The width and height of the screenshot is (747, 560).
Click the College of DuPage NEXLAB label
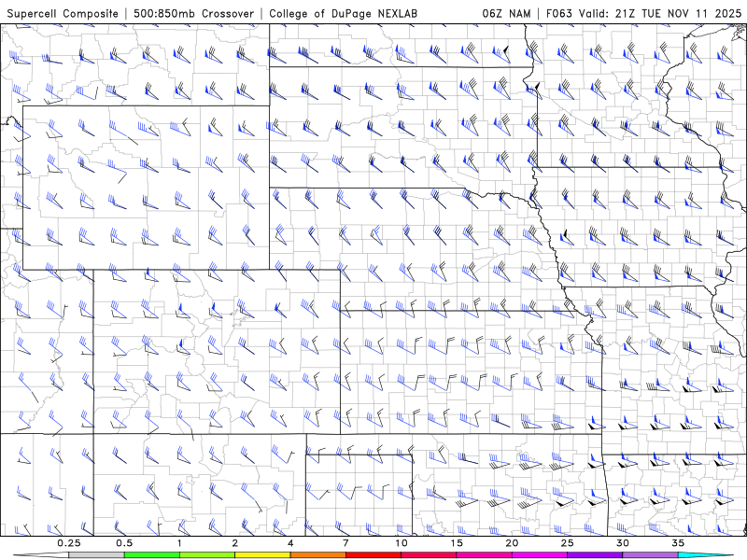coord(343,13)
